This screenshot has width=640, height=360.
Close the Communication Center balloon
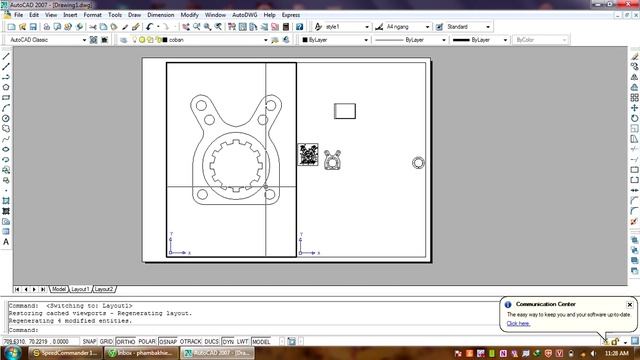[x=629, y=304]
